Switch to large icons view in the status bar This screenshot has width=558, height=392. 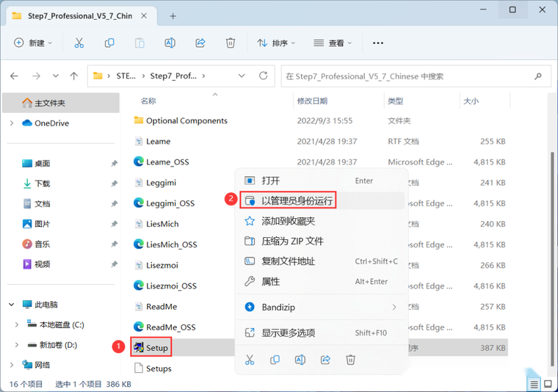point(548,384)
